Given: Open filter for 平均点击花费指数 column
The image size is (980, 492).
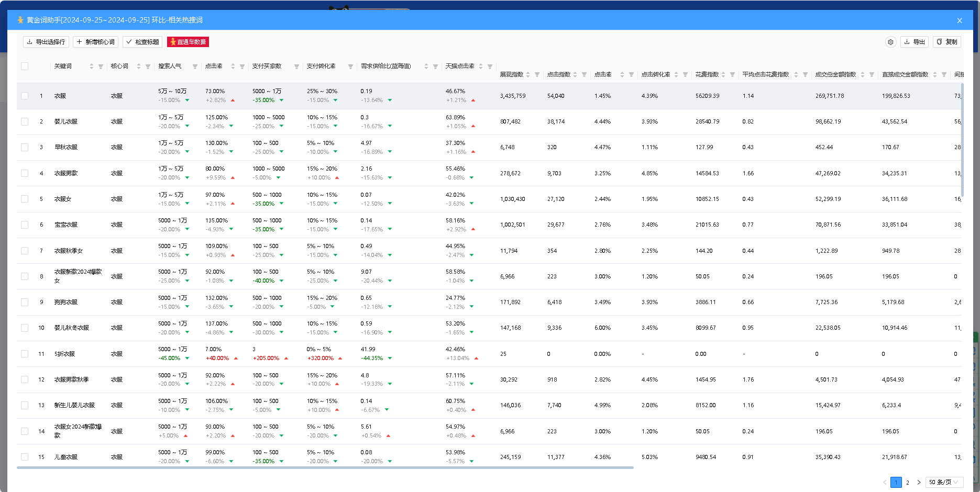Looking at the screenshot, I should click(x=805, y=75).
